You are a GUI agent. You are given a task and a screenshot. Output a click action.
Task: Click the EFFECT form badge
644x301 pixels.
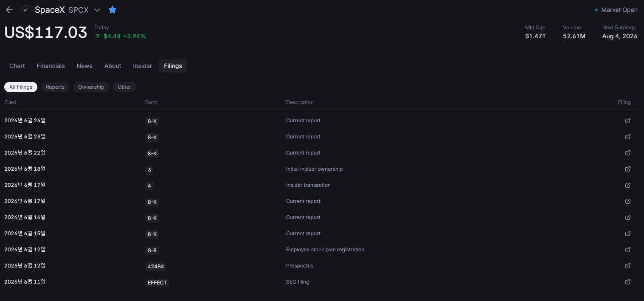(x=157, y=283)
